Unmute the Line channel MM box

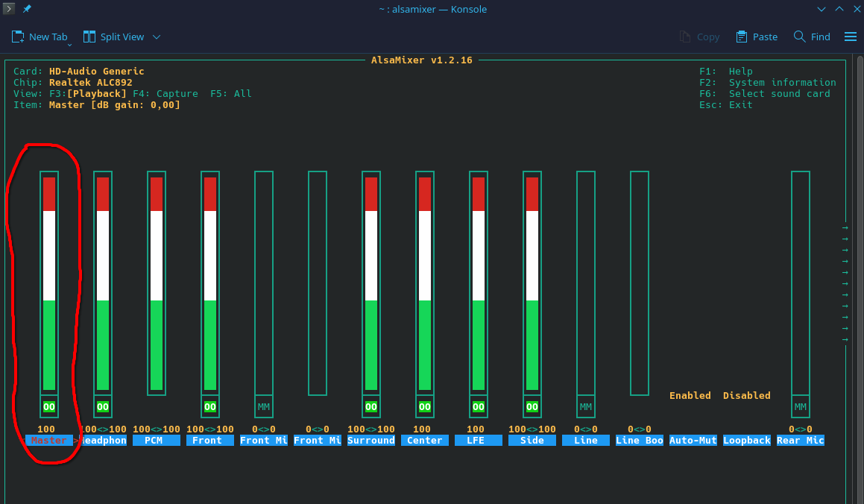point(586,407)
